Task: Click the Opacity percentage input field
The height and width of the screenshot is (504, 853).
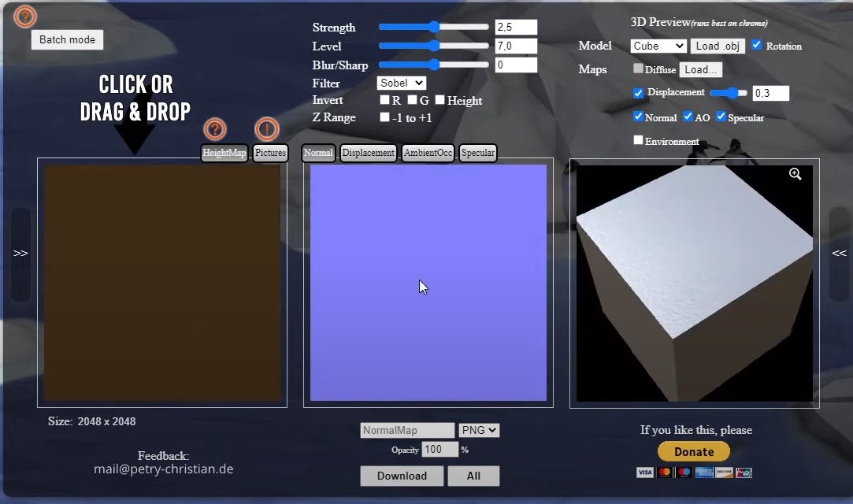Action: (439, 449)
